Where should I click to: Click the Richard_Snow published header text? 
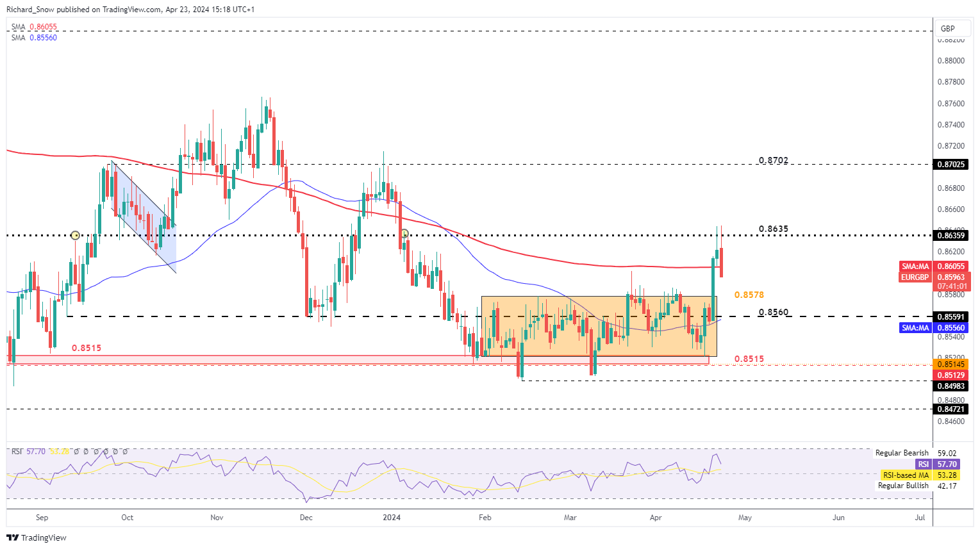pyautogui.click(x=129, y=10)
